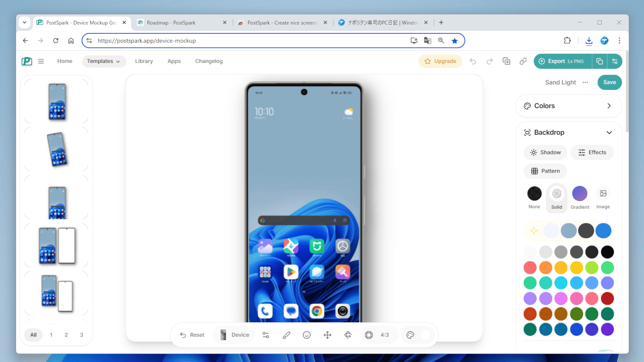
Task: Go to browser home page icon
Action: point(71,41)
